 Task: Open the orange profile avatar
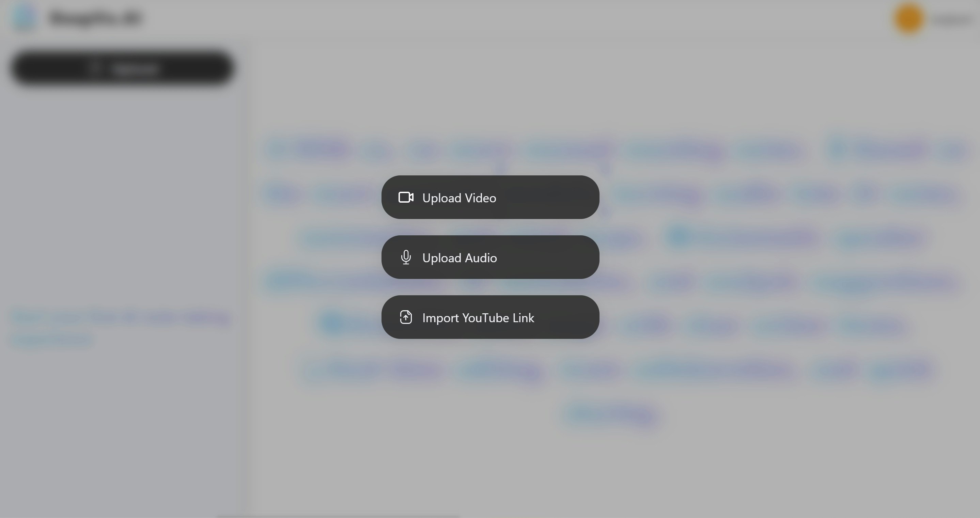[x=909, y=18]
